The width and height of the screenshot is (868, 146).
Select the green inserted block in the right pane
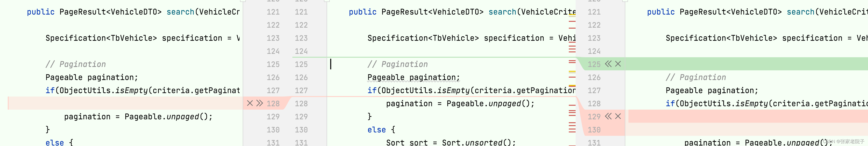point(746,64)
